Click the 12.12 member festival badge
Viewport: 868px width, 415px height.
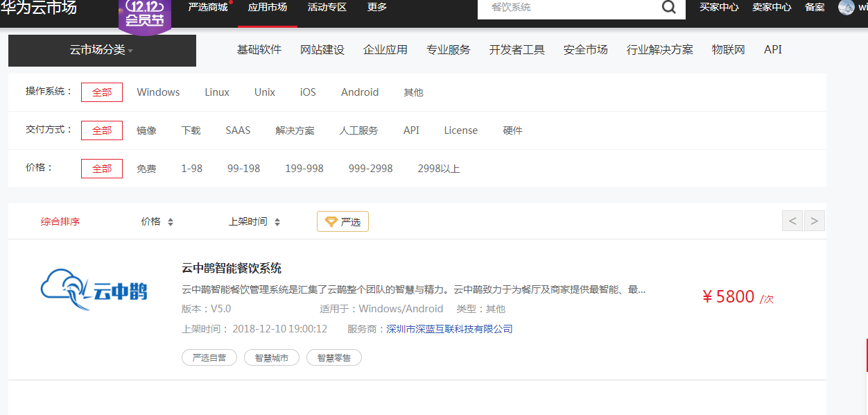pos(145,14)
